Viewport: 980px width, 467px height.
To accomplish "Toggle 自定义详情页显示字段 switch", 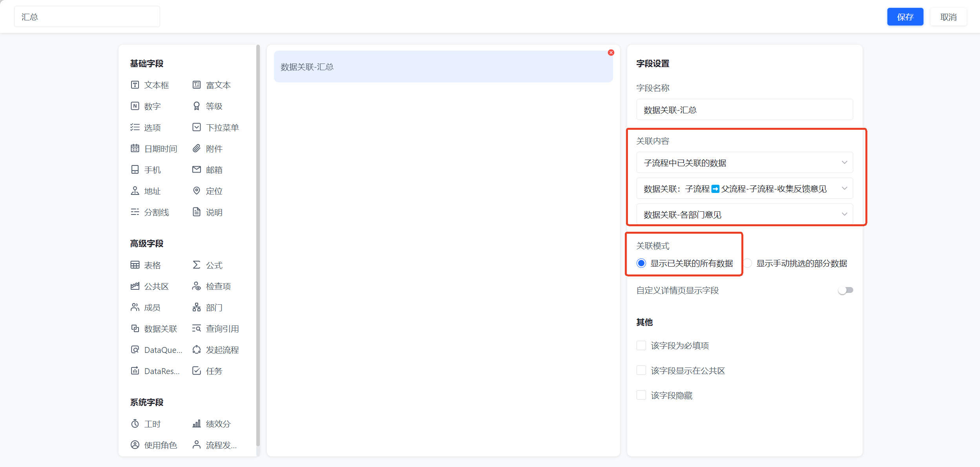I will (845, 290).
